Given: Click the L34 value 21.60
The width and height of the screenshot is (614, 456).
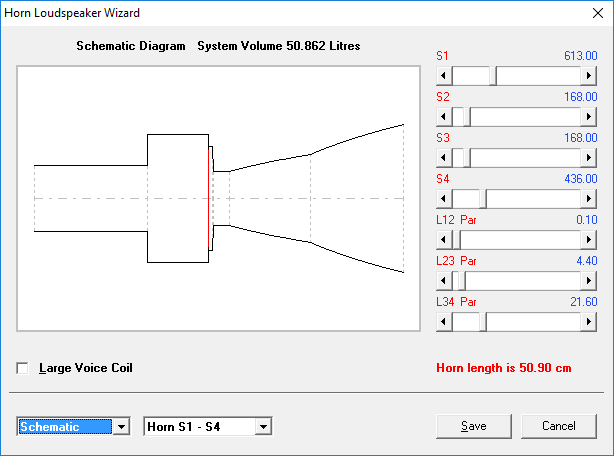Looking at the screenshot, I should coord(583,302).
